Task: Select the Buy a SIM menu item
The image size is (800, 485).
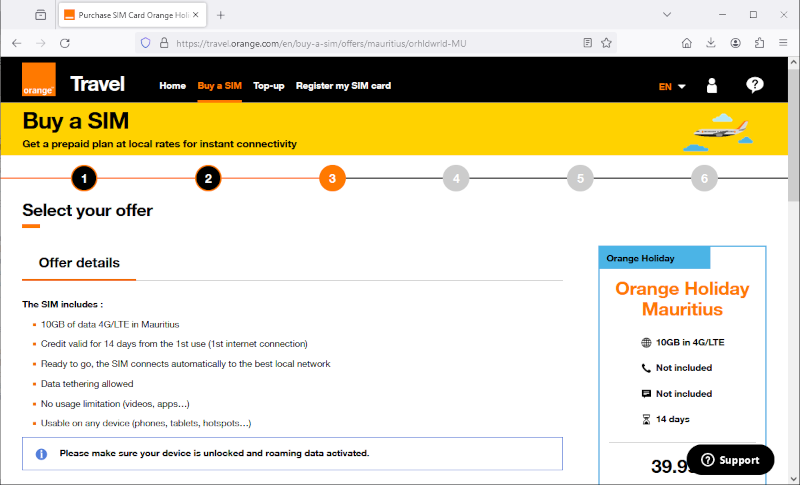Action: point(219,86)
